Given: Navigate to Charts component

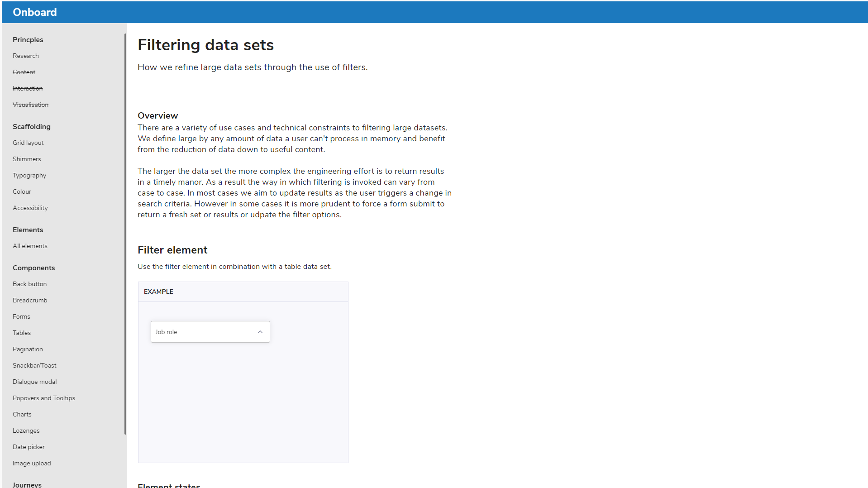Looking at the screenshot, I should pos(22,414).
